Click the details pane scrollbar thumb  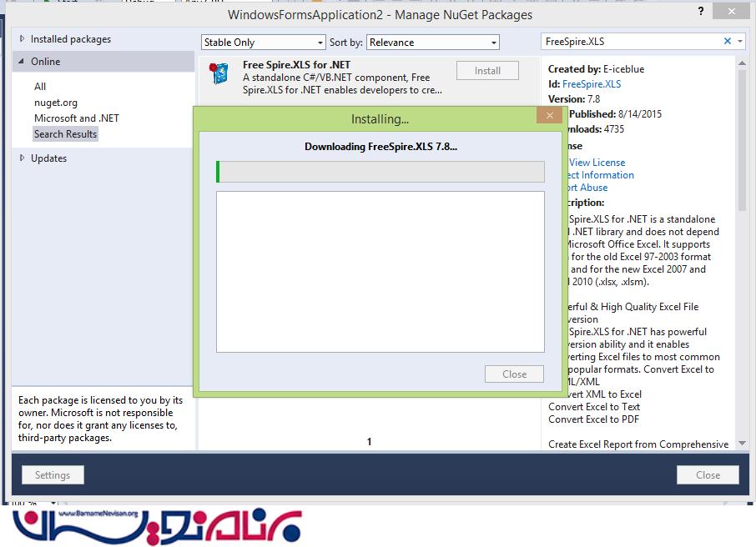coord(742,140)
